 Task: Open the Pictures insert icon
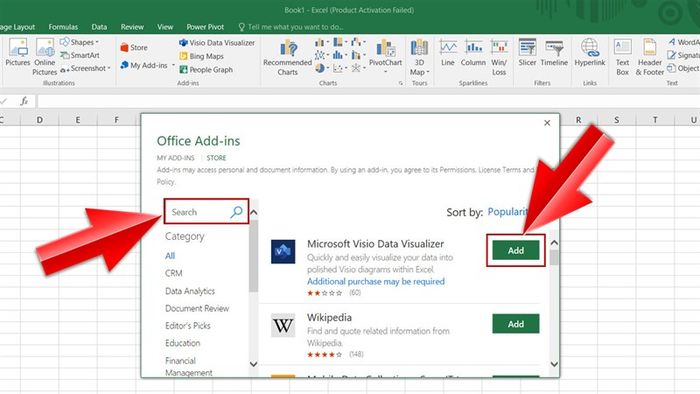click(18, 52)
